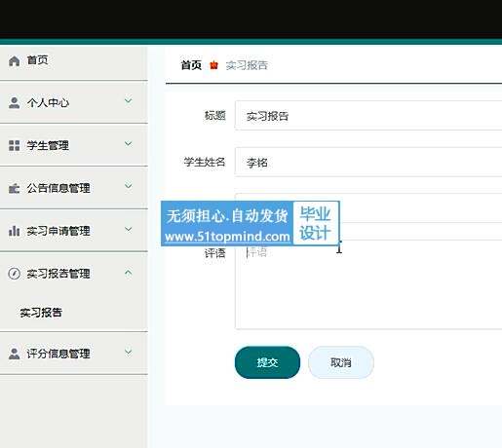Image resolution: width=502 pixels, height=448 pixels.
Task: Click the bar chart icon beside 实习申请管理
Action: tap(14, 231)
